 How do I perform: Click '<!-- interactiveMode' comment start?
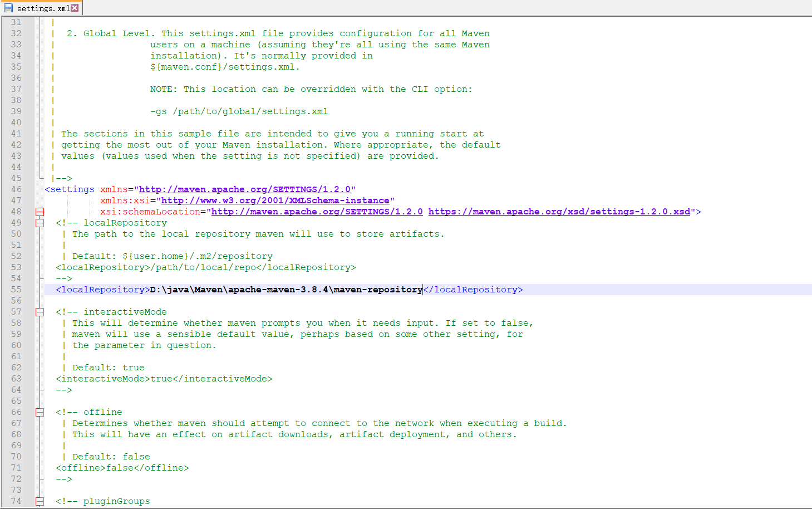111,312
